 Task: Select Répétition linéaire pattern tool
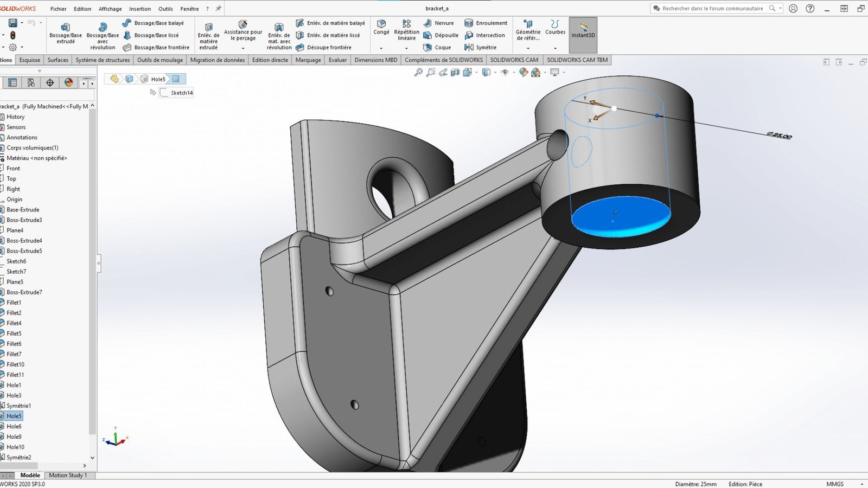pos(406,30)
